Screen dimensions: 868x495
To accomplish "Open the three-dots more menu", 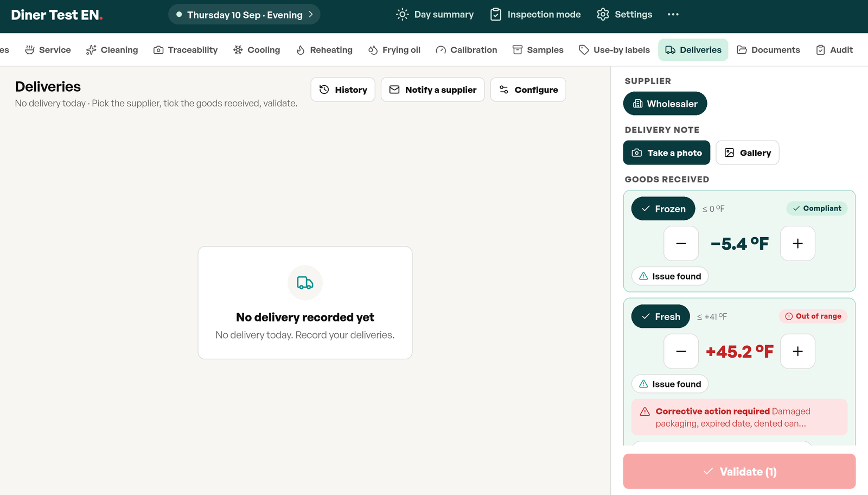I will [x=673, y=15].
